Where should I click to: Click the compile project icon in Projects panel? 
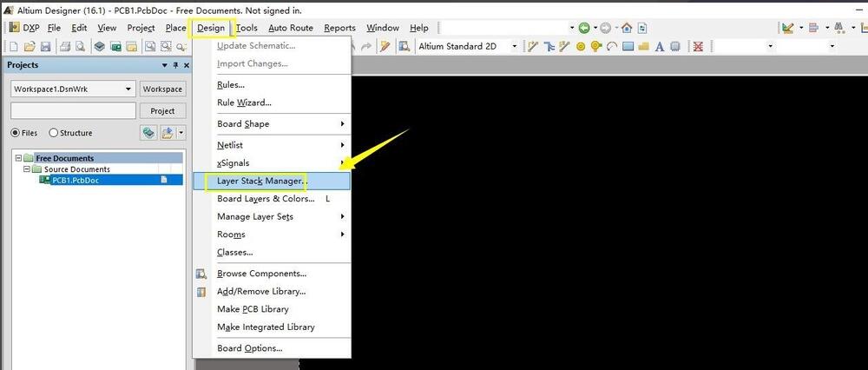pos(148,133)
